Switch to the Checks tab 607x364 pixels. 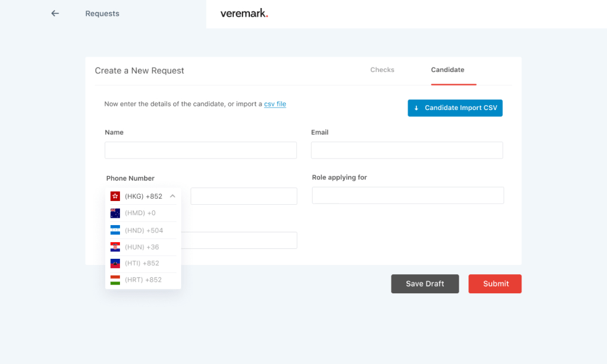[382, 70]
